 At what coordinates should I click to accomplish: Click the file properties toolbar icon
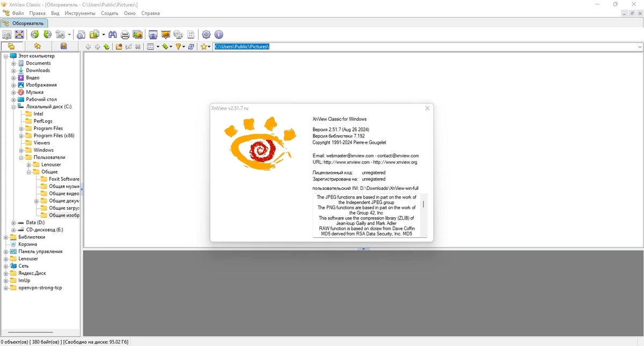[x=81, y=34]
